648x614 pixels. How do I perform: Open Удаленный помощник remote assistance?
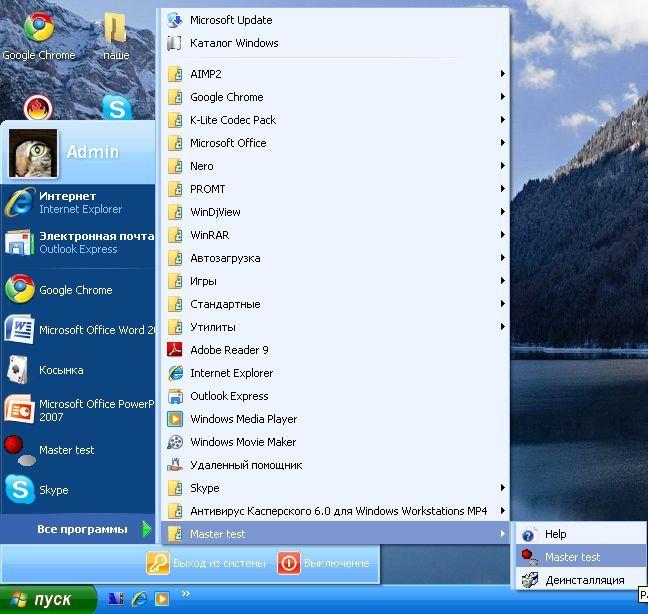point(335,465)
